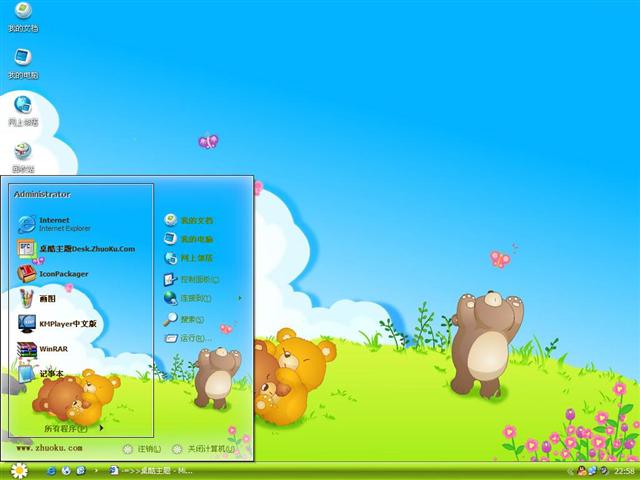Launch Internet Explorer from Start menu
Viewport: 640px width, 480px height.
(54, 224)
